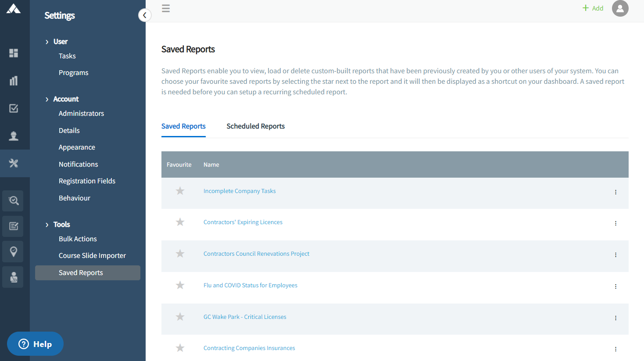Select Bulk Actions in the Tools menu
Screen dimensions: 644x361
coord(78,239)
